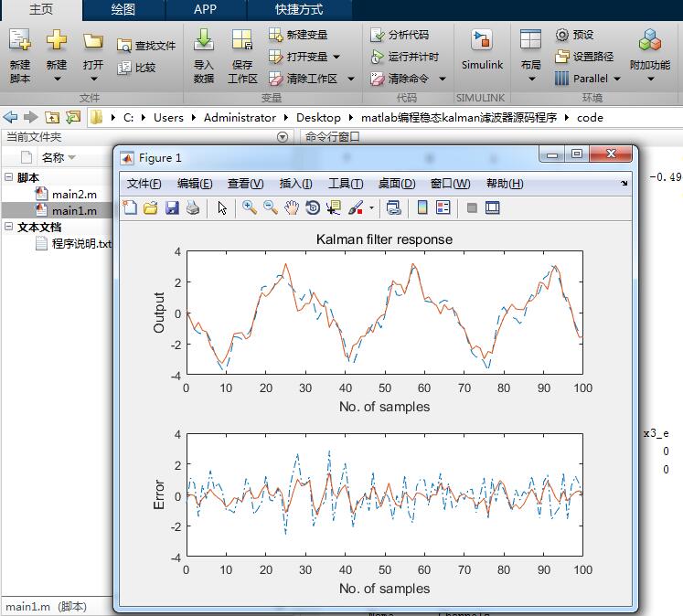The width and height of the screenshot is (683, 616).
Task: Toggle Zoom In tool in Figure 1
Action: (250, 207)
